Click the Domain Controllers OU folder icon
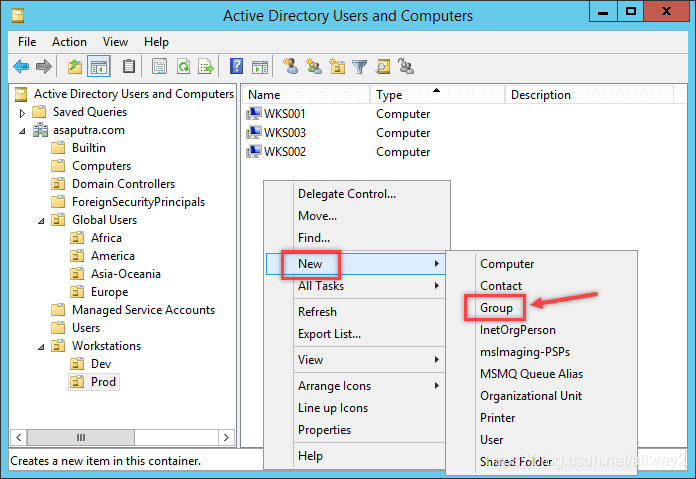 tap(58, 184)
